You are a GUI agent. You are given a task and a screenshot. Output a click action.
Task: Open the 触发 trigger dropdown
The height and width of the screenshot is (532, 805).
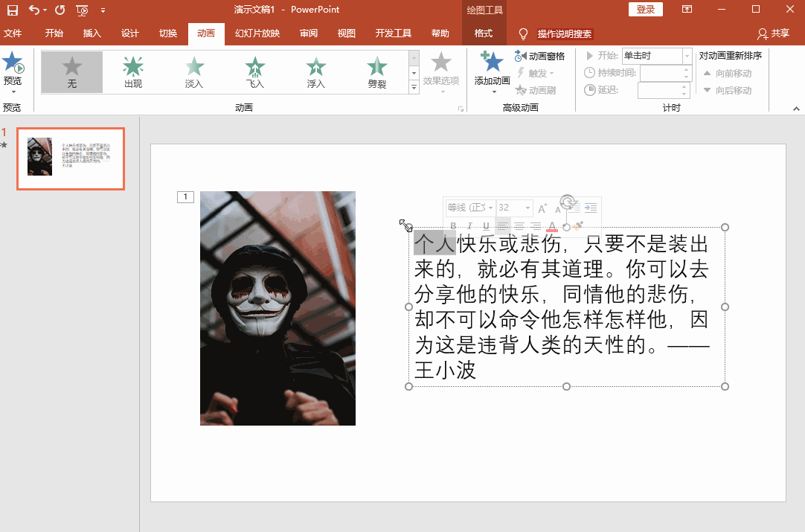point(535,73)
